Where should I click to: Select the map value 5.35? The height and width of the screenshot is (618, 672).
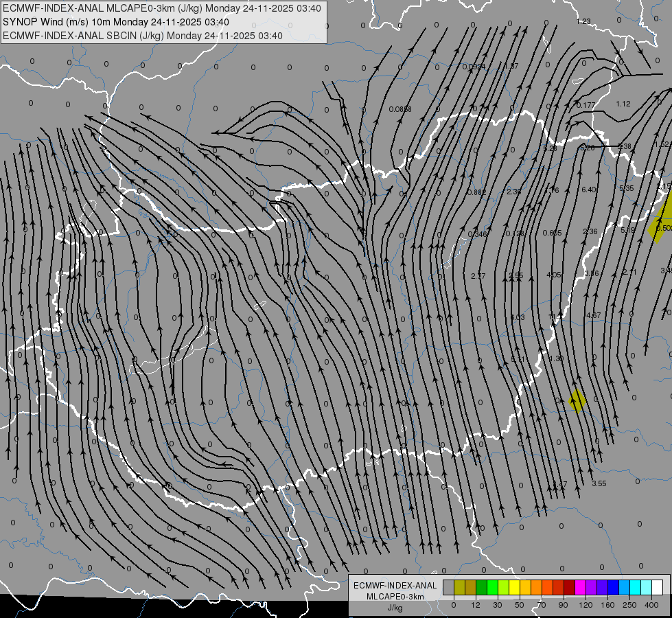pos(627,188)
